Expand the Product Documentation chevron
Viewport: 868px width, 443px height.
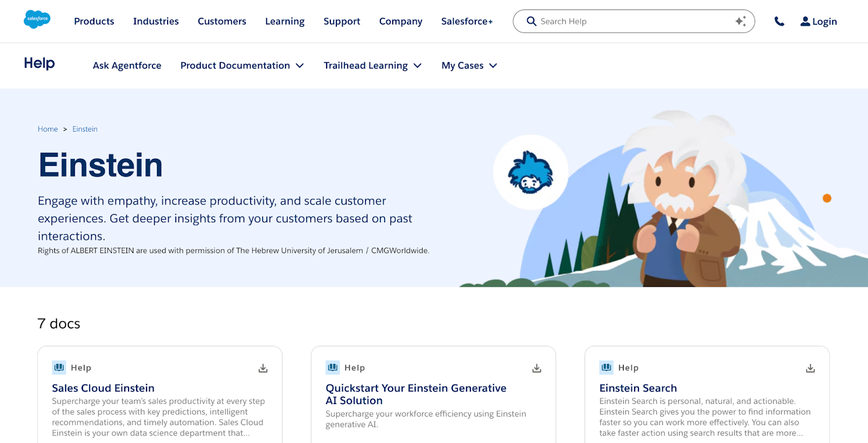point(299,66)
